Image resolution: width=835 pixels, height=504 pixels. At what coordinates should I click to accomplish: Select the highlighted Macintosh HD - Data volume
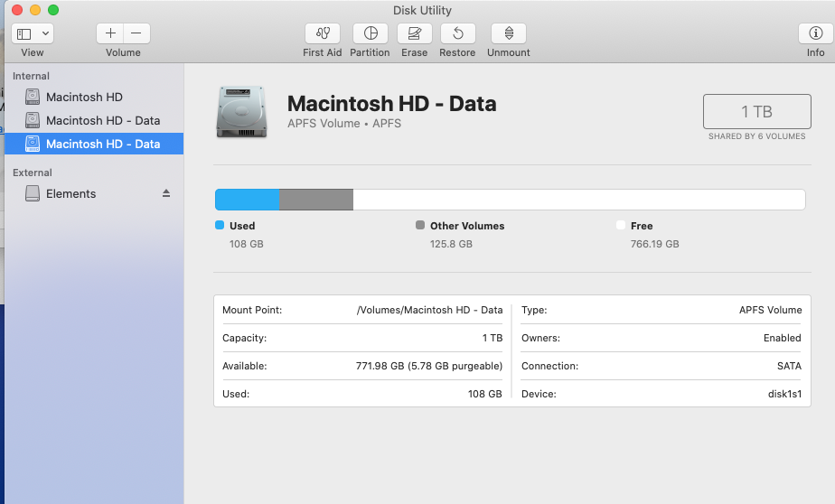[x=102, y=144]
